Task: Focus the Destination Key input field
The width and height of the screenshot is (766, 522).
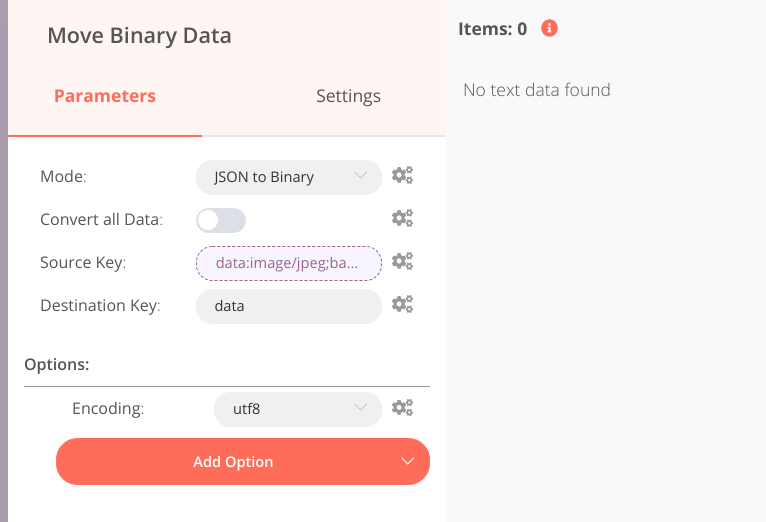Action: (x=289, y=306)
